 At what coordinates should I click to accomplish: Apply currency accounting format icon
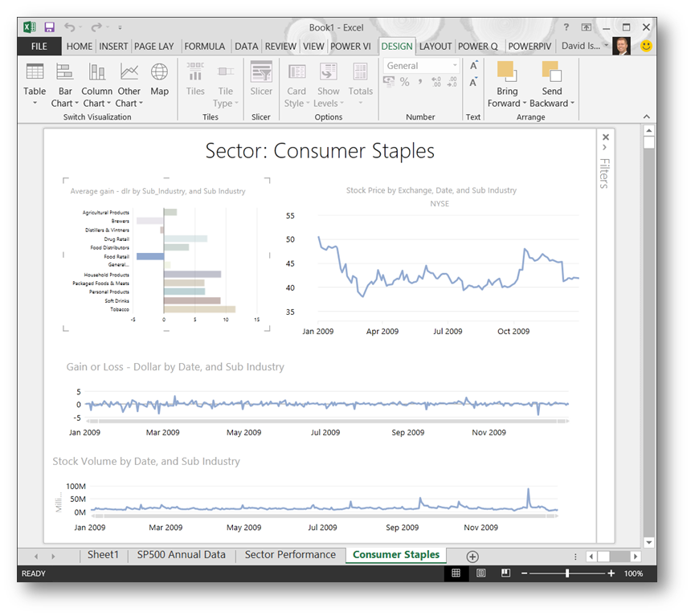click(389, 81)
